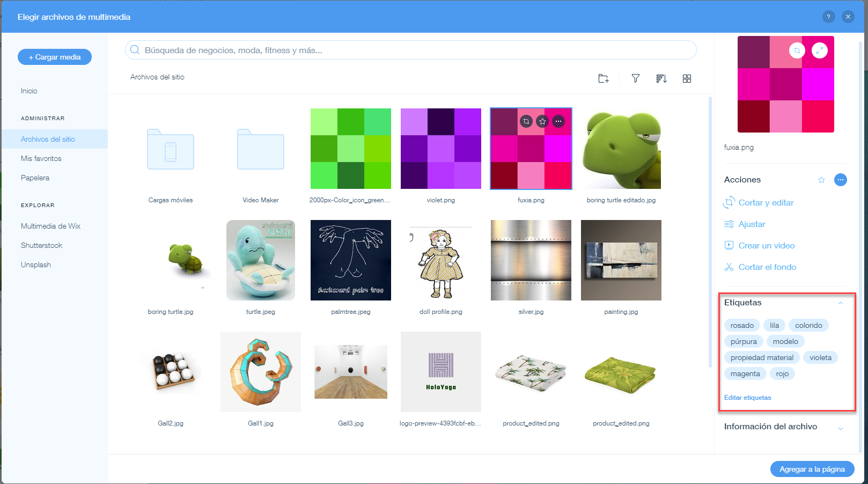This screenshot has width=868, height=484.
Task: Click the media search input field
Action: tap(410, 50)
